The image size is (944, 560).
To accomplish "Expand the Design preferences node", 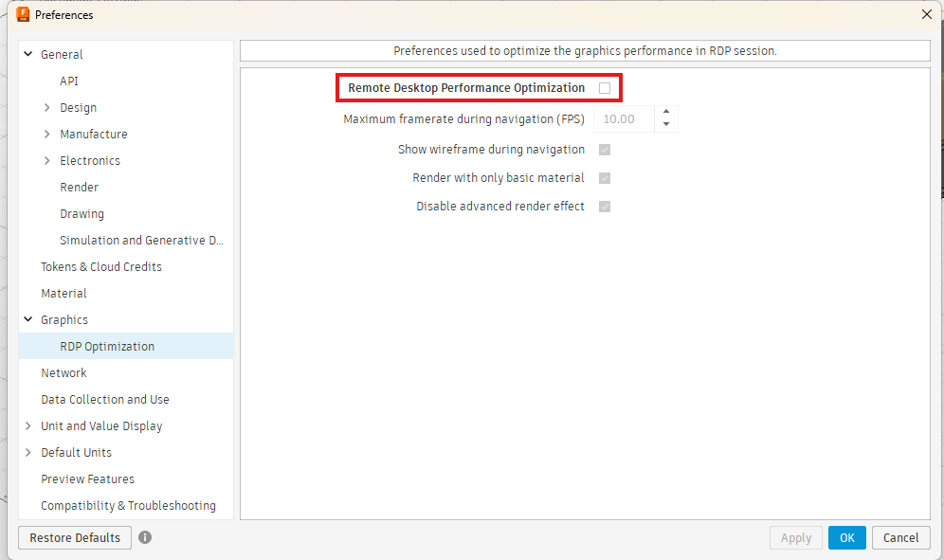I will pos(47,107).
